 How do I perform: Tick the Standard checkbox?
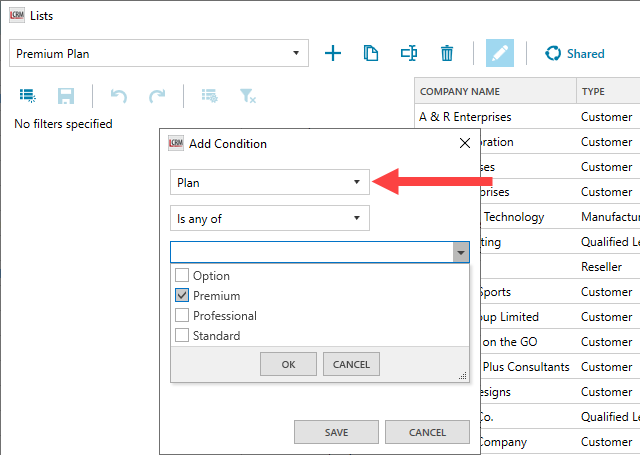(x=182, y=336)
